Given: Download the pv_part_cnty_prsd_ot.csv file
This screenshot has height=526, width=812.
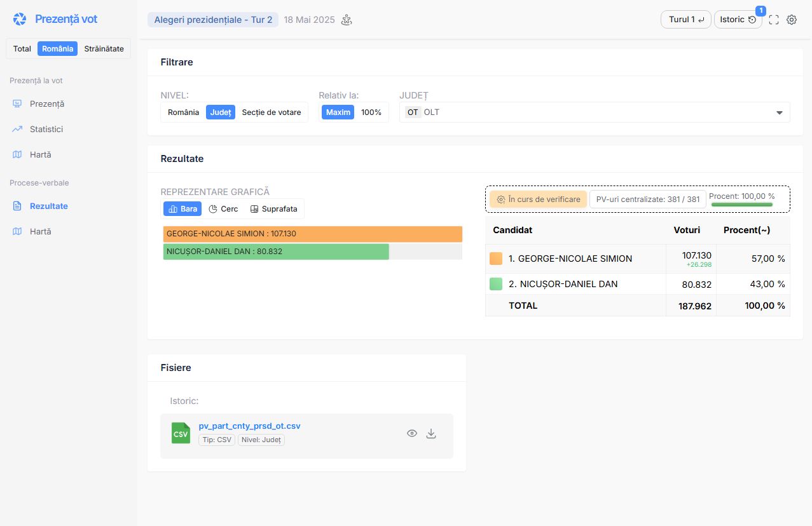Looking at the screenshot, I should (431, 433).
